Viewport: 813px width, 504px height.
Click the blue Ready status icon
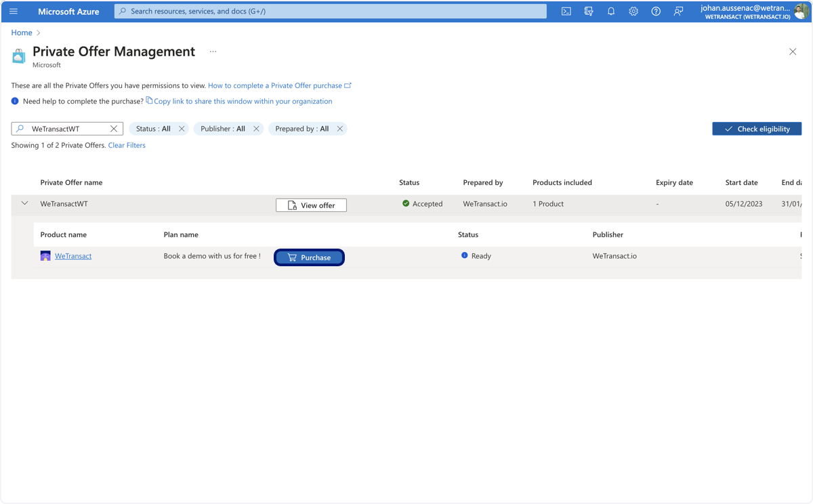[464, 255]
